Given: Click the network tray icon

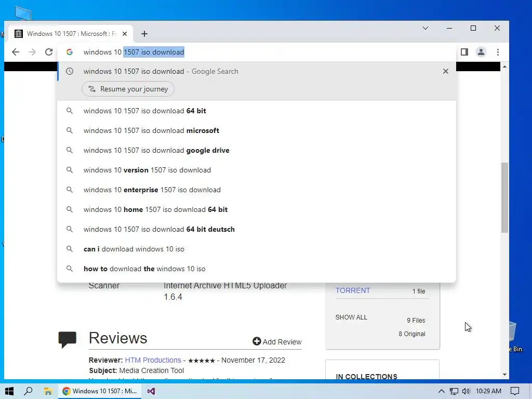Looking at the screenshot, I should tap(454, 391).
